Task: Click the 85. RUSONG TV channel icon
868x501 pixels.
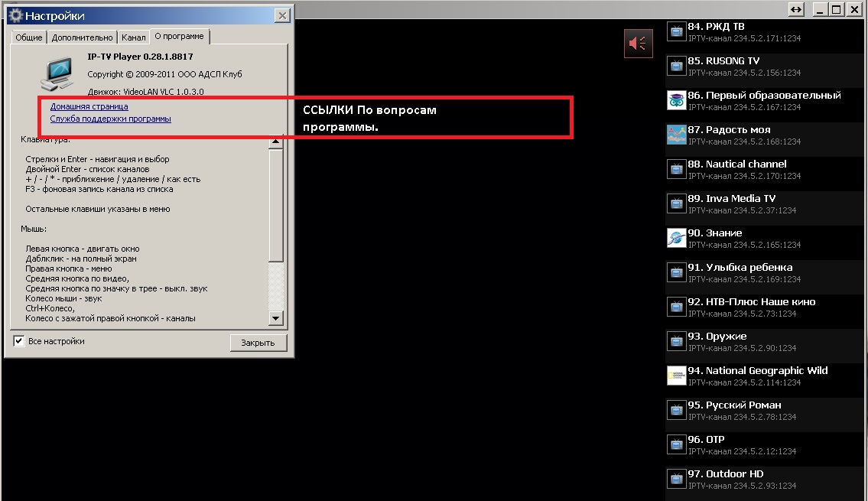Action: 677,67
